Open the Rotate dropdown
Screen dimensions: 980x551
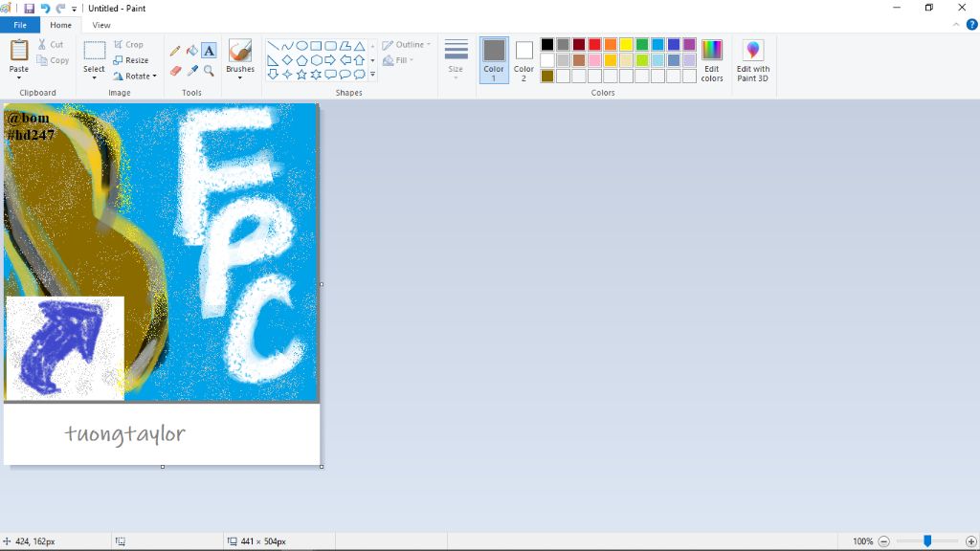click(134, 77)
